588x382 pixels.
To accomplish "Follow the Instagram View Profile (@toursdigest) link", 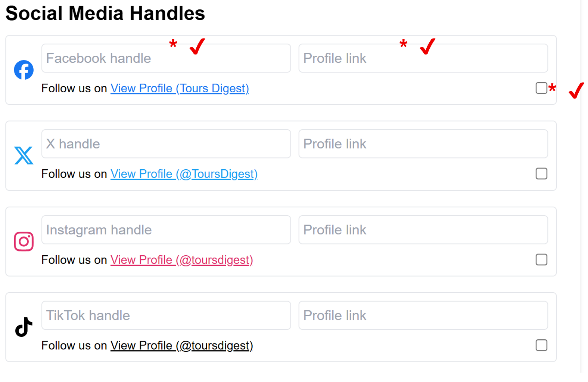I will (181, 260).
